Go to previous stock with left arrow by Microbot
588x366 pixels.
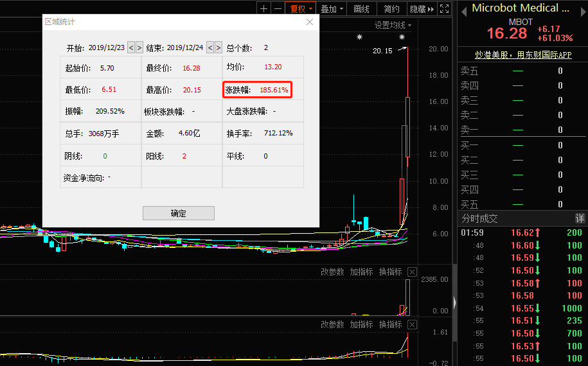coord(463,8)
